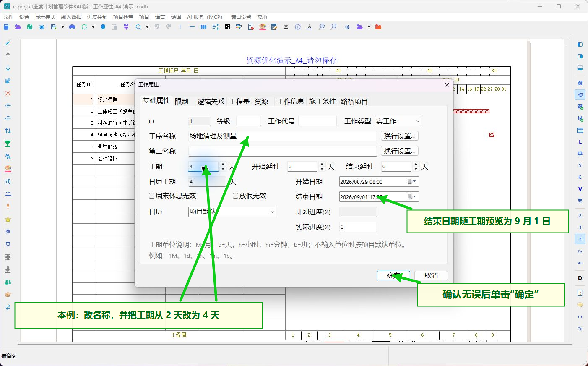Click the 等级 input field

(249, 121)
